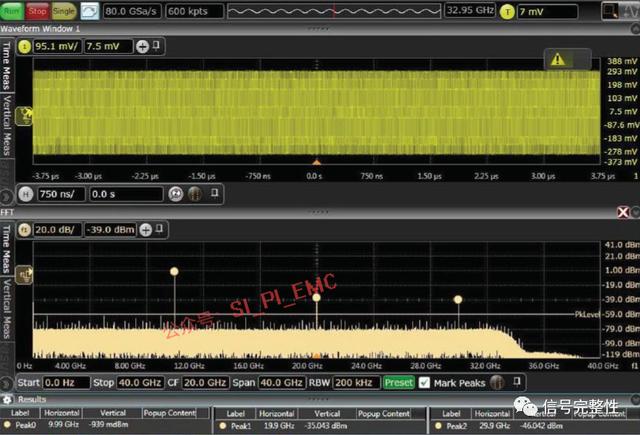Image resolution: width=640 pixels, height=435 pixels.
Task: Click the channel 1 yellow badge in waveform window
Action: 26,46
